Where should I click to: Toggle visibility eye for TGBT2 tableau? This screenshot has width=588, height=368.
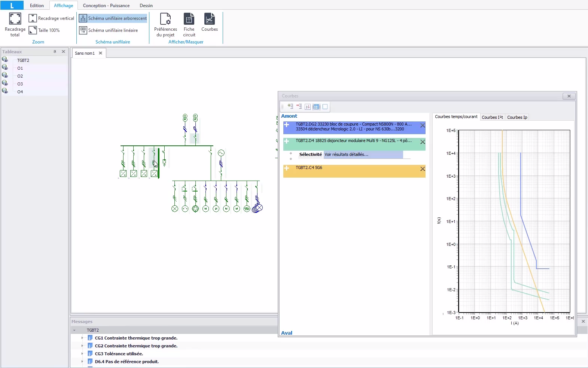point(5,60)
